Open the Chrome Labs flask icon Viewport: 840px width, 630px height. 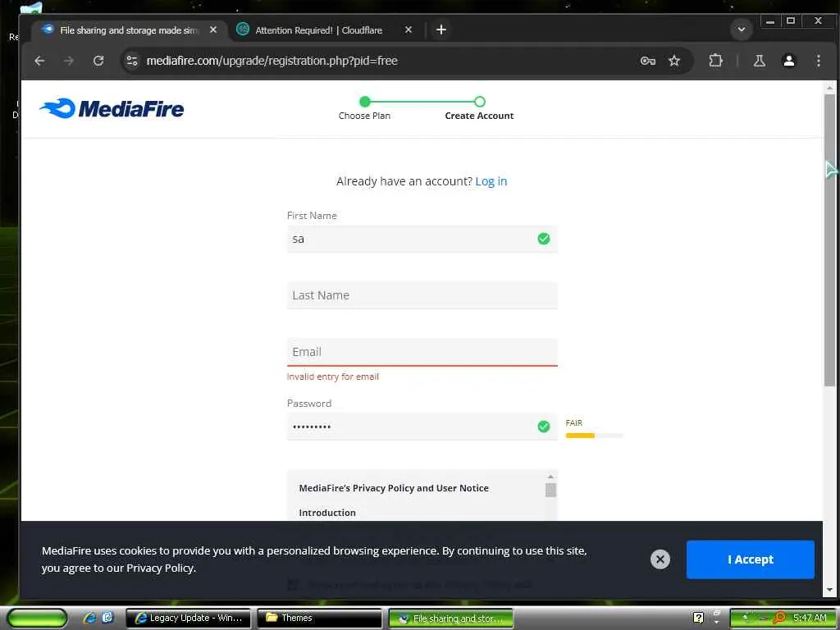tap(759, 61)
